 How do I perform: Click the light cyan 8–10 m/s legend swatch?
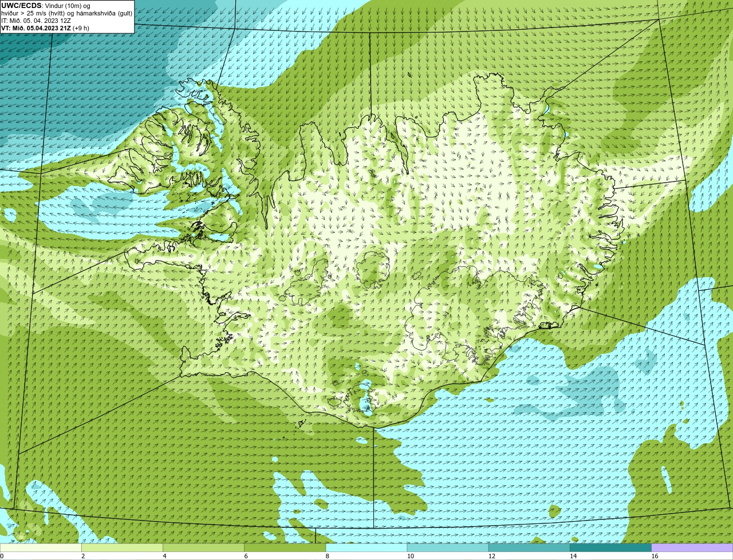point(366,548)
